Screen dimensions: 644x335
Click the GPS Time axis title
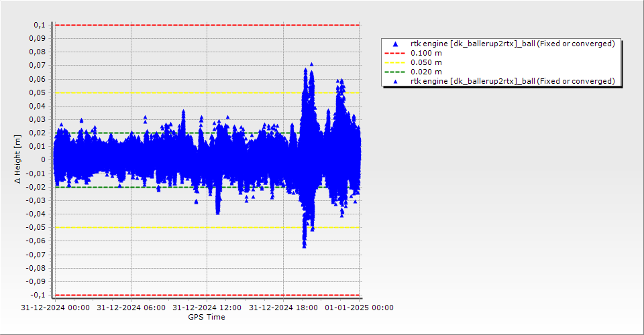pos(207,317)
